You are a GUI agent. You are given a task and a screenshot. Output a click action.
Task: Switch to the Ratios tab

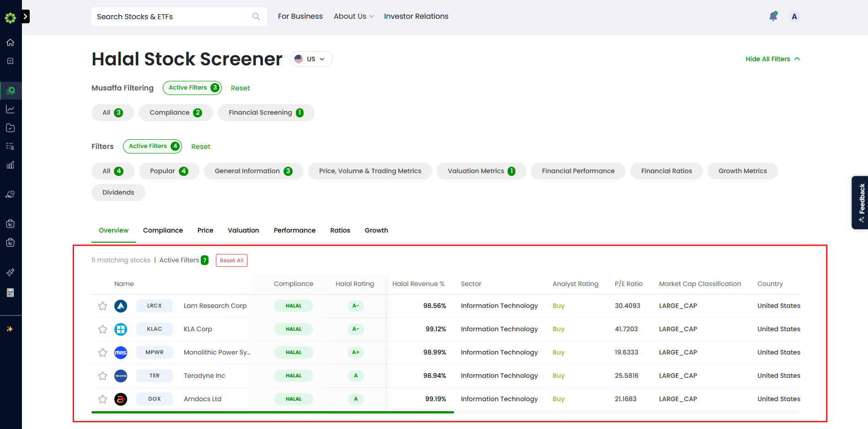[x=340, y=231]
